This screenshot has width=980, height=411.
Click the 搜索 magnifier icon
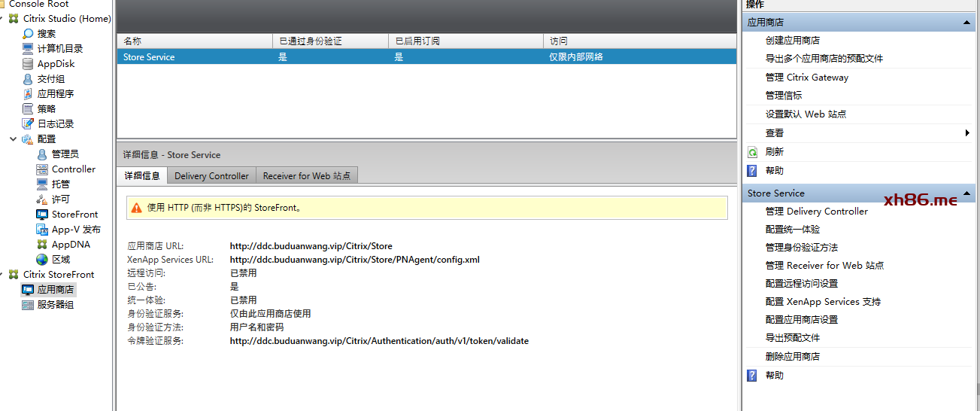[x=28, y=33]
